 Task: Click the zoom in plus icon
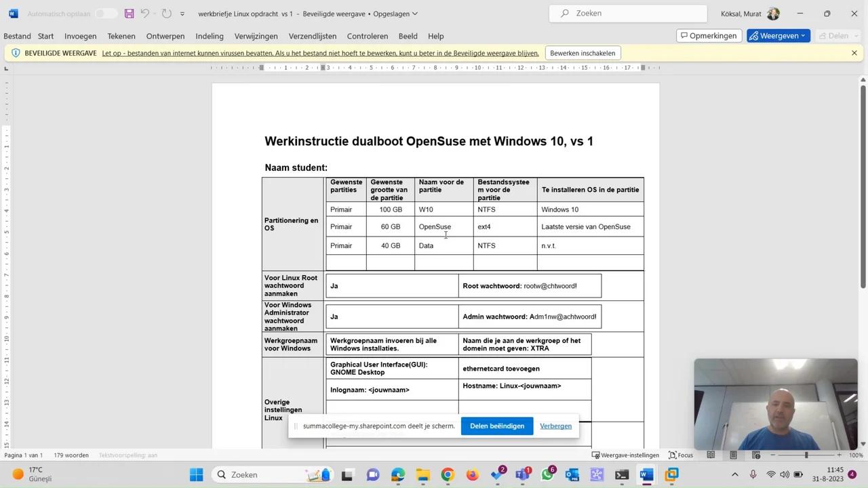[x=839, y=455]
